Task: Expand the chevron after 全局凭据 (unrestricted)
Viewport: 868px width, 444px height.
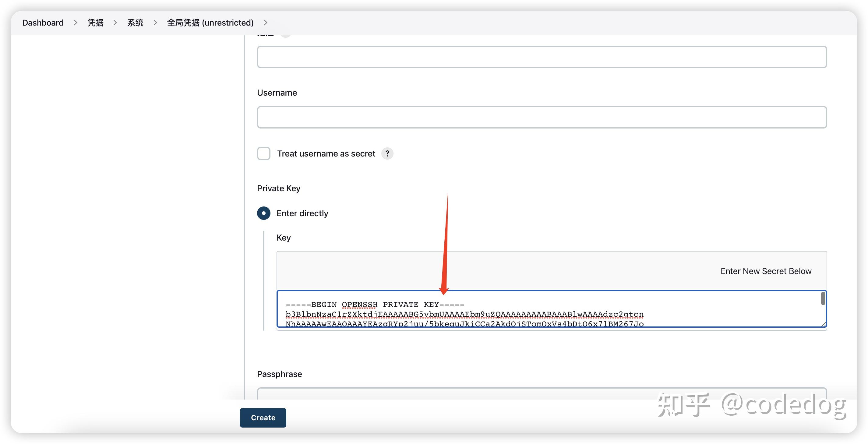Action: (x=266, y=23)
